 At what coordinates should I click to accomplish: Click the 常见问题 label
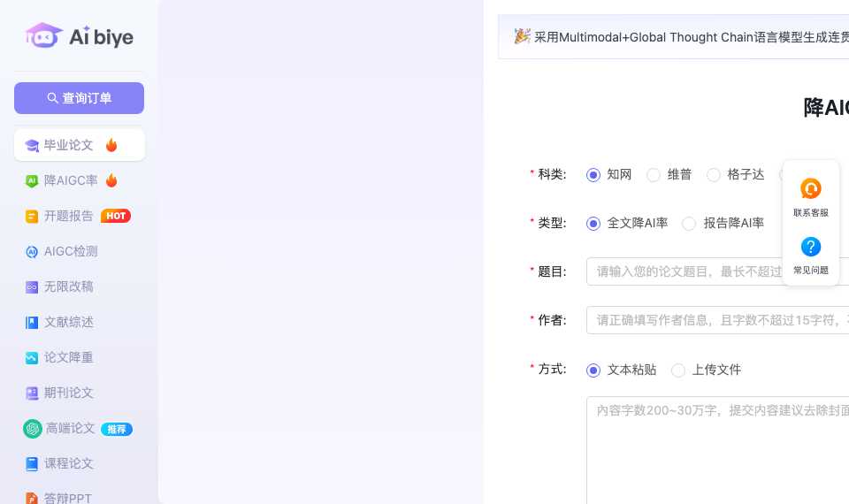(811, 271)
